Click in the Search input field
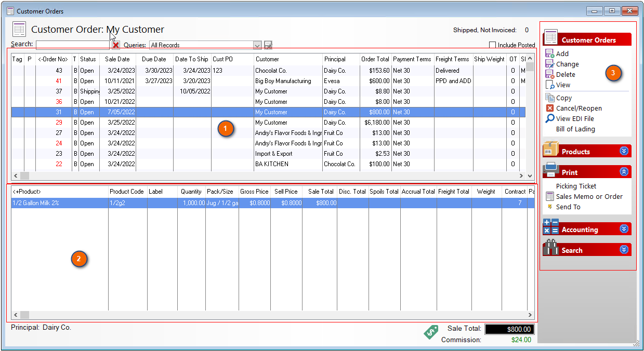This screenshot has height=351, width=644. [x=73, y=45]
